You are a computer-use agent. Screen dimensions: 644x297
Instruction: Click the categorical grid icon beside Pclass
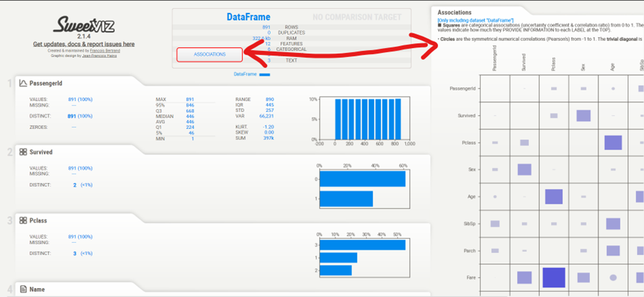pos(23,220)
